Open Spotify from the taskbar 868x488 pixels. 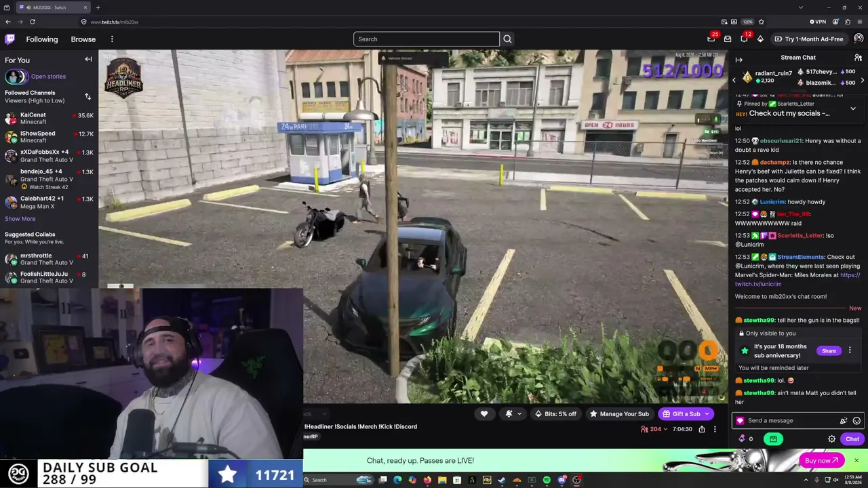pyautogui.click(x=547, y=481)
